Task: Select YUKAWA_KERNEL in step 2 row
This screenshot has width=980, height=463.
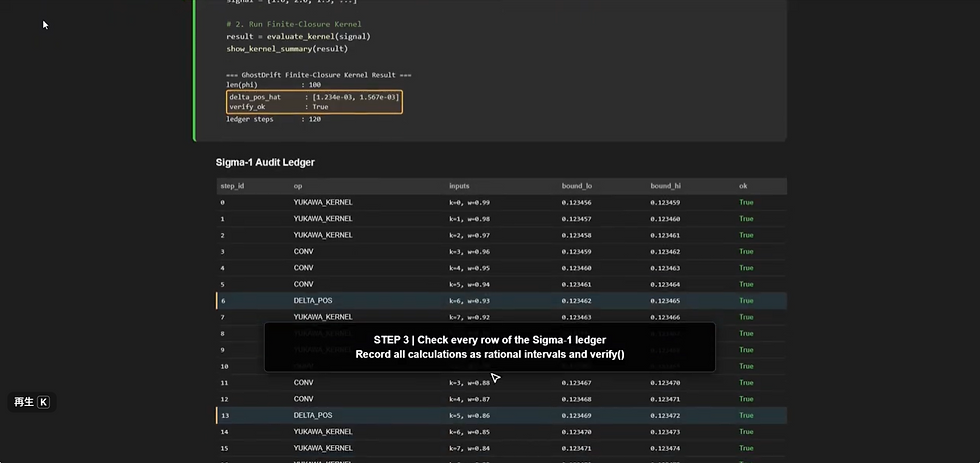Action: click(322, 235)
